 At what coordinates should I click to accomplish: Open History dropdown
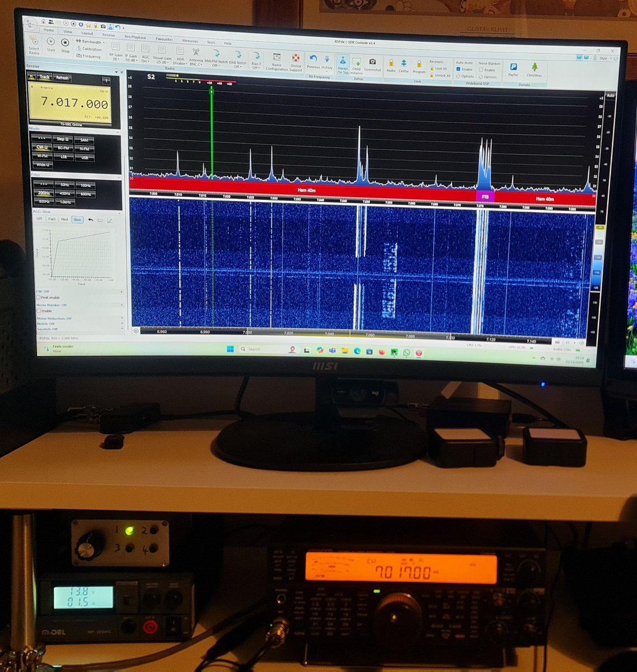coord(327,62)
